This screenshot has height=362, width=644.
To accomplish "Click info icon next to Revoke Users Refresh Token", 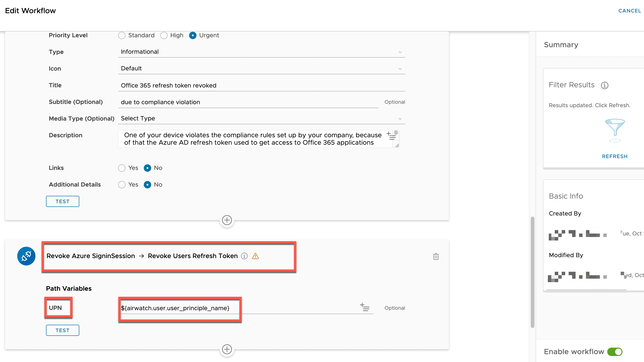I will [x=244, y=256].
